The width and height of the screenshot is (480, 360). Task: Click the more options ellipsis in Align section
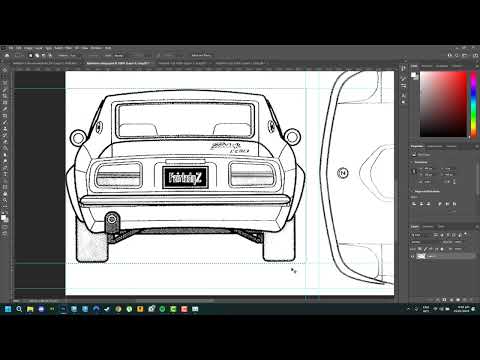453,211
